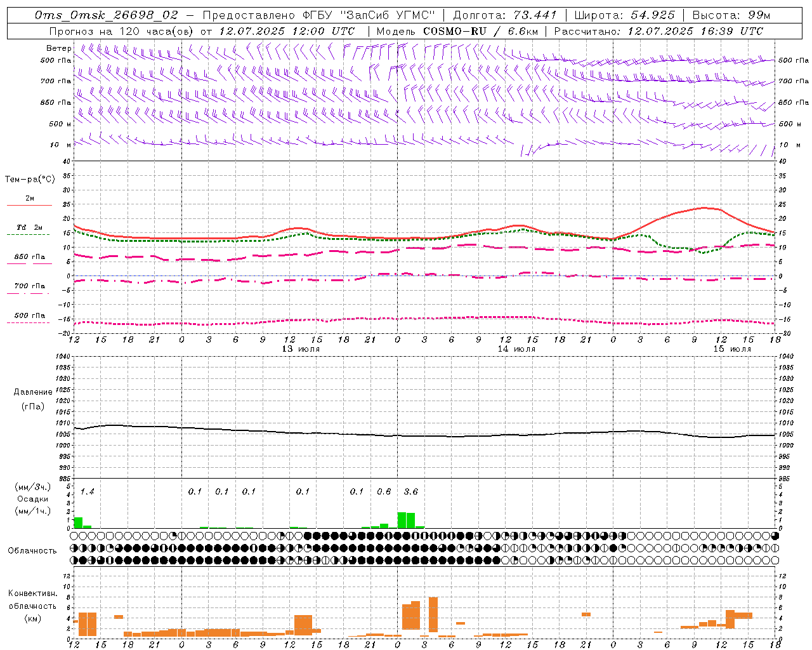Click the '1.4' precipitation amount
Screen dimensions: 812x650
(x=88, y=492)
